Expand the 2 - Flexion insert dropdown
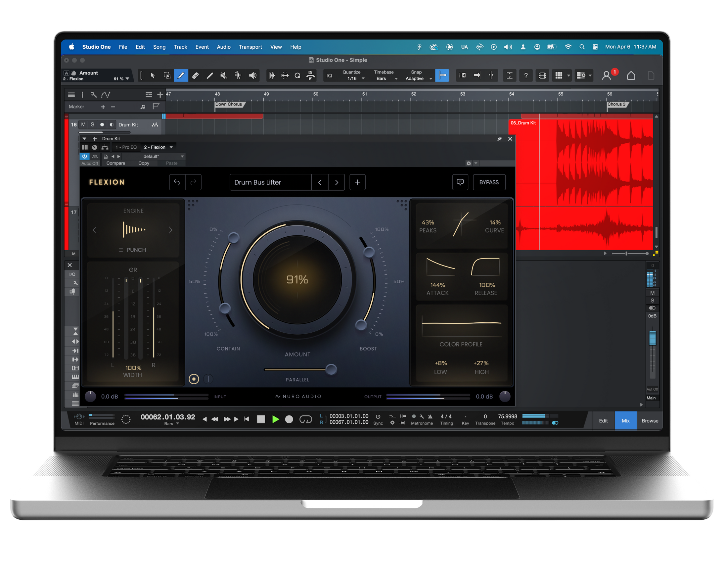 pos(171,147)
